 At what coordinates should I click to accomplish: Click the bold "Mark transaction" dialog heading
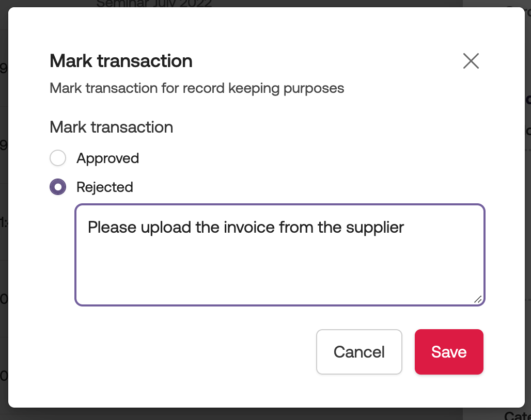coord(121,61)
